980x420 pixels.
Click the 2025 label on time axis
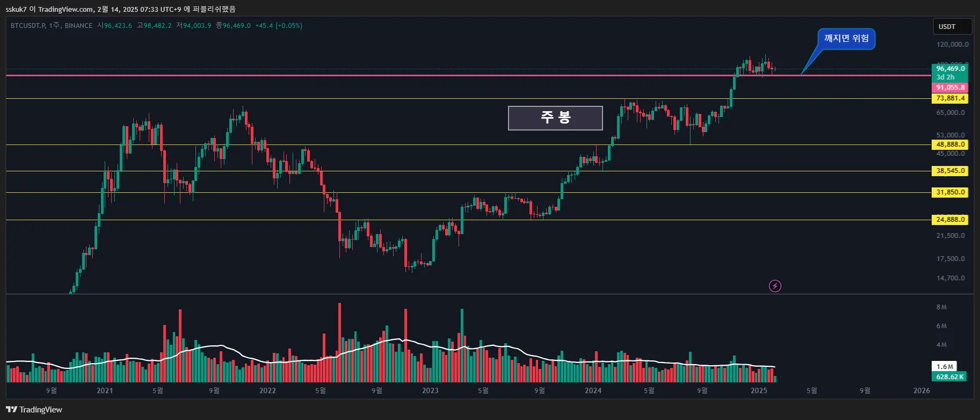759,390
